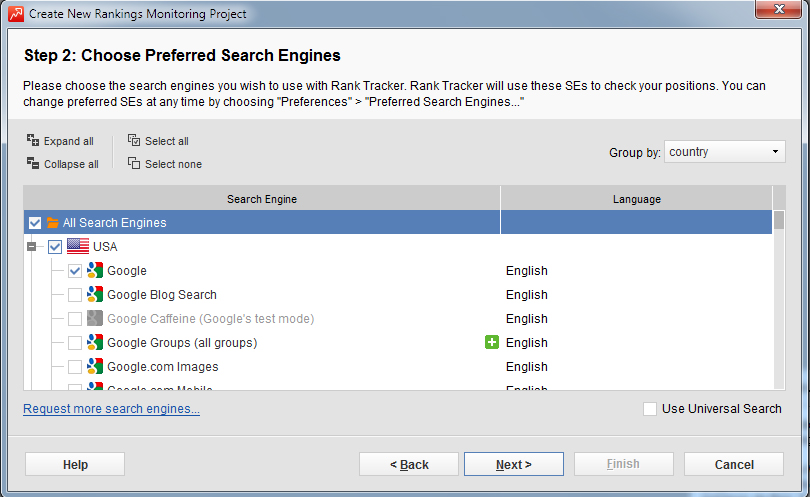Open Request more search engines link
The width and height of the screenshot is (810, 497).
click(x=111, y=409)
